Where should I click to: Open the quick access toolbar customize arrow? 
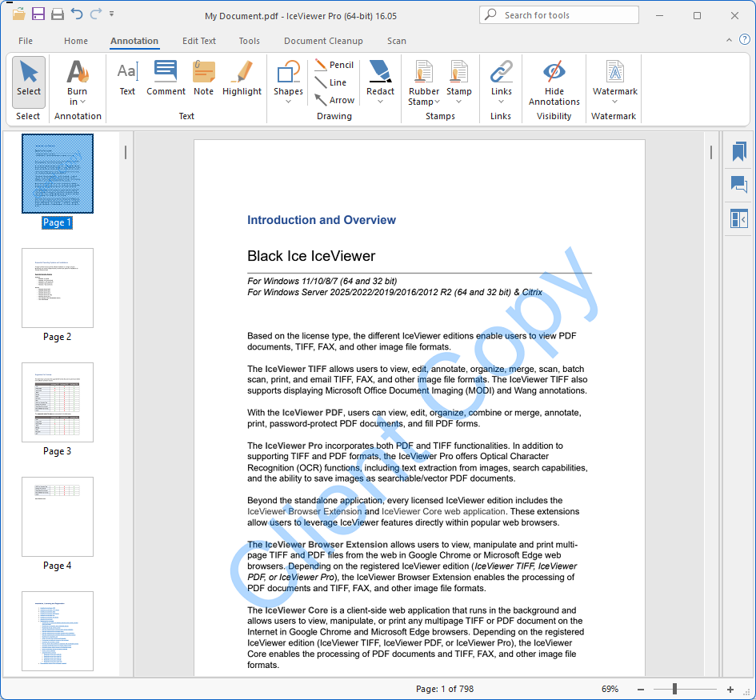click(111, 14)
